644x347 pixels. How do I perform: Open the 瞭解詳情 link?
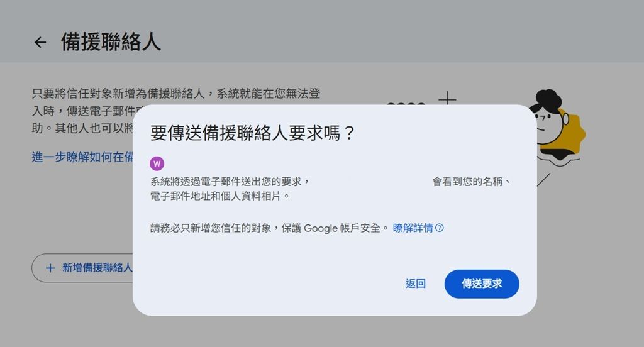pos(413,228)
